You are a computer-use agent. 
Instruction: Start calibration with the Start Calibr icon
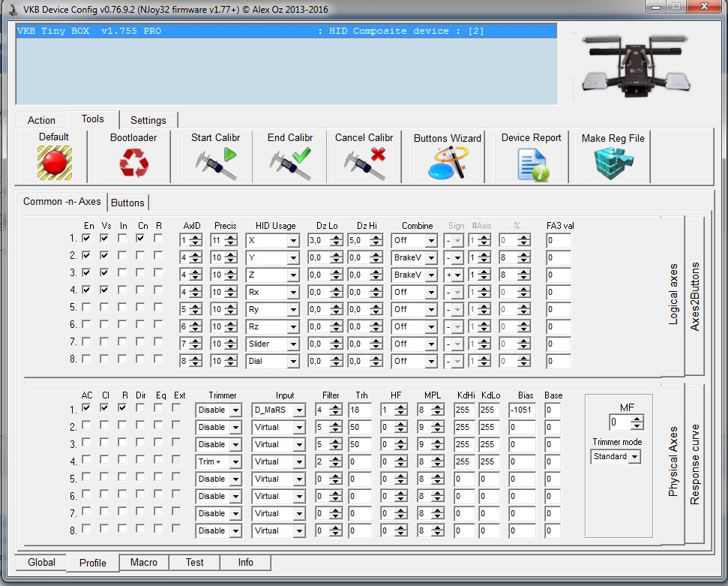216,163
